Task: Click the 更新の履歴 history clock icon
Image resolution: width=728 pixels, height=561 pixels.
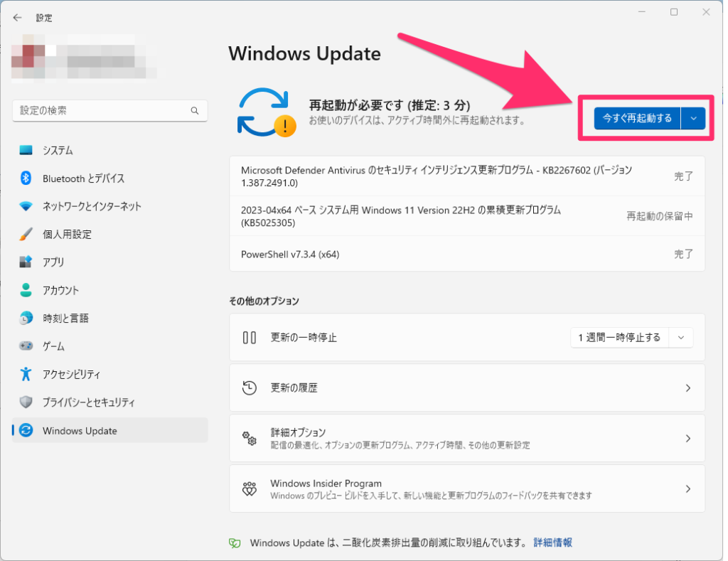Action: (x=250, y=388)
